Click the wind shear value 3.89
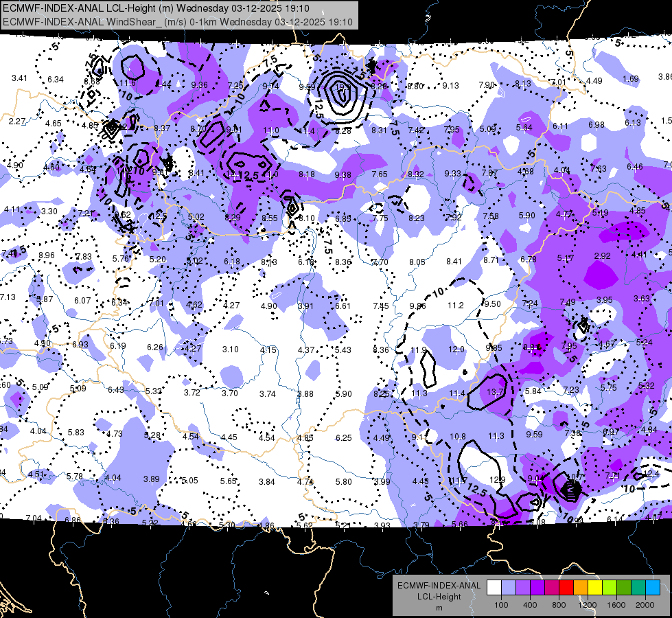This screenshot has height=618, width=672. point(151,479)
